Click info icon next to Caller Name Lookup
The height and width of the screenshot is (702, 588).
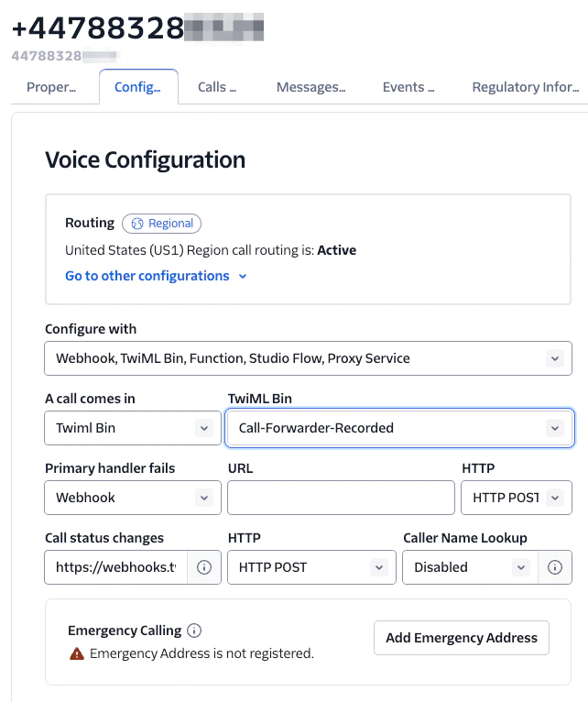(x=555, y=567)
